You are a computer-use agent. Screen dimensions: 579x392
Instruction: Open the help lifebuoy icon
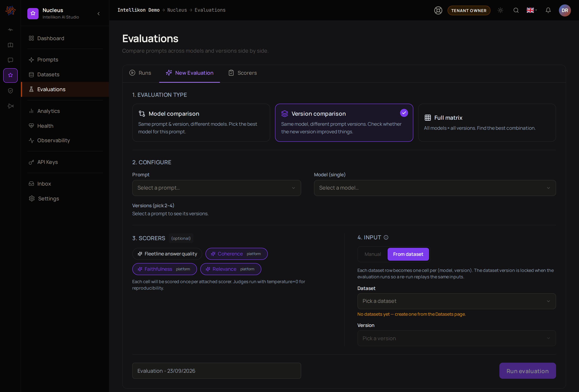438,10
